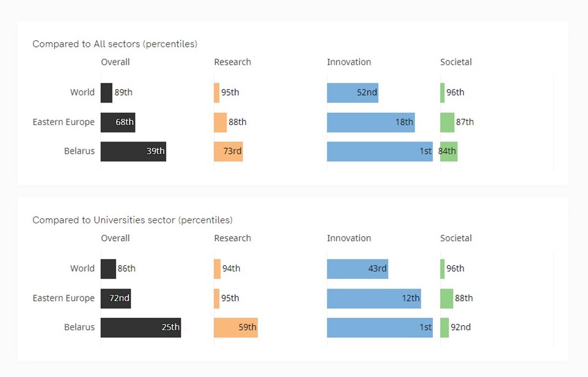Click the 39th percentile Belarus Overall bar
This screenshot has width=588, height=377.
[x=133, y=151]
